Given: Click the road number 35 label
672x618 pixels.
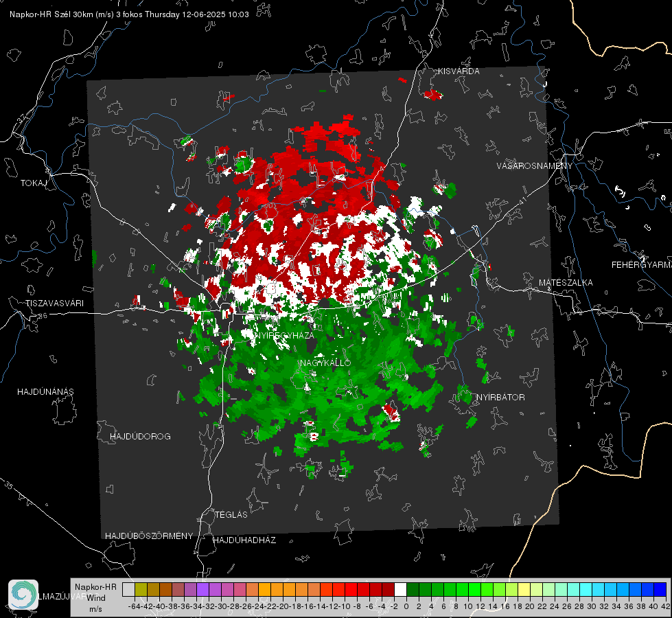Looking at the screenshot, I should 9,485.
